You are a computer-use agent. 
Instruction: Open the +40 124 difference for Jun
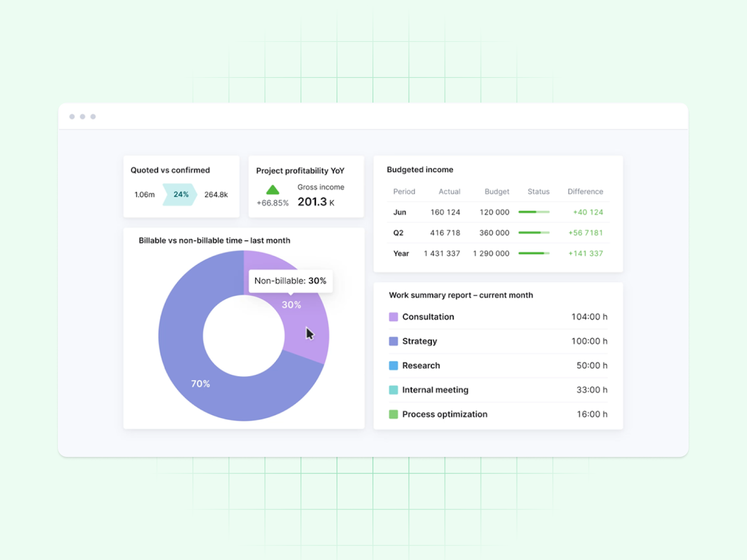[x=588, y=212]
